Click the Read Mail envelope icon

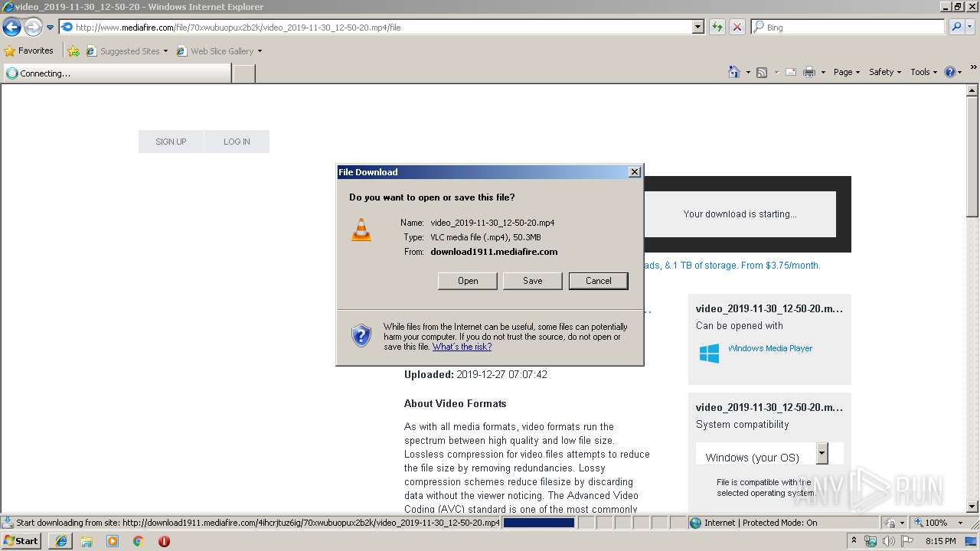pyautogui.click(x=791, y=72)
